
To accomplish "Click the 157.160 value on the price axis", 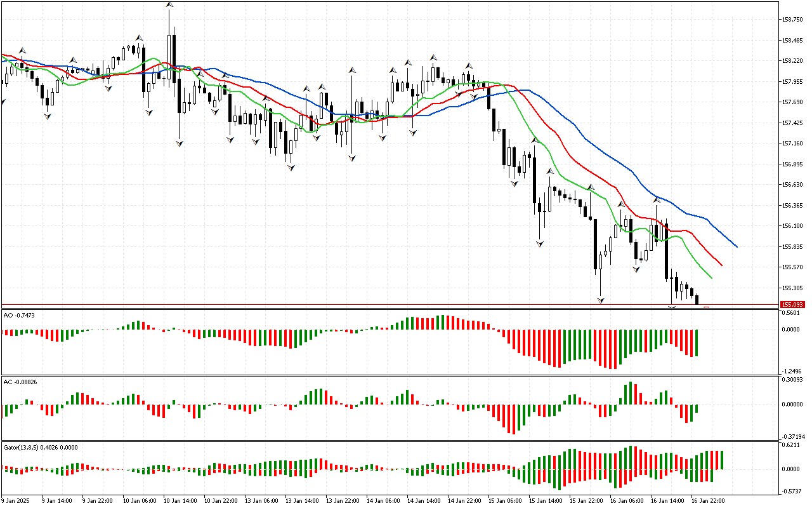I will pyautogui.click(x=792, y=144).
